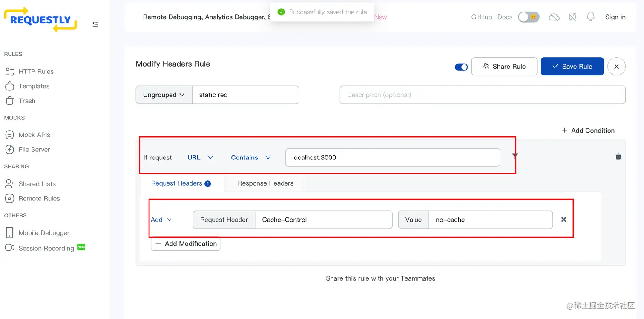644x319 pixels.
Task: Click the Description (optional) input field
Action: click(x=482, y=95)
